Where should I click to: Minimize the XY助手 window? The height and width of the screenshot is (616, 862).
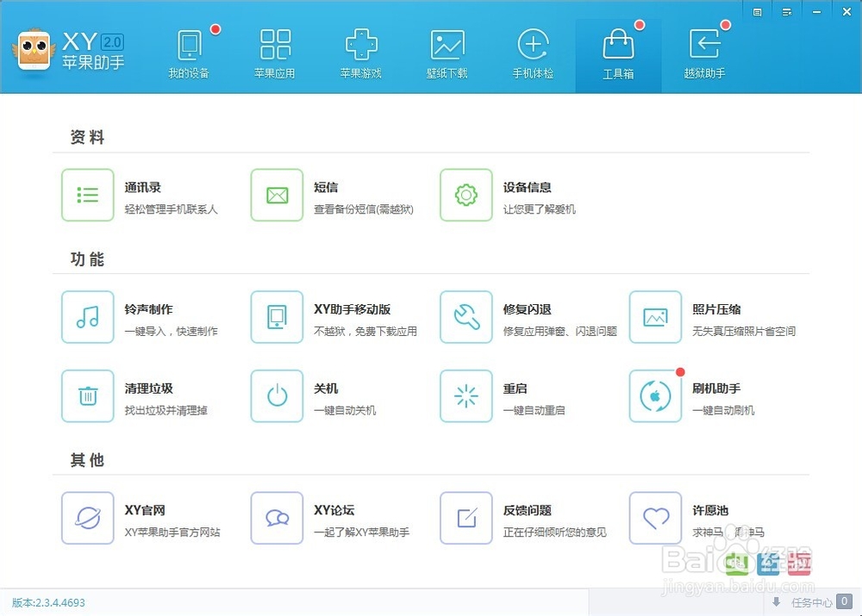pyautogui.click(x=817, y=12)
